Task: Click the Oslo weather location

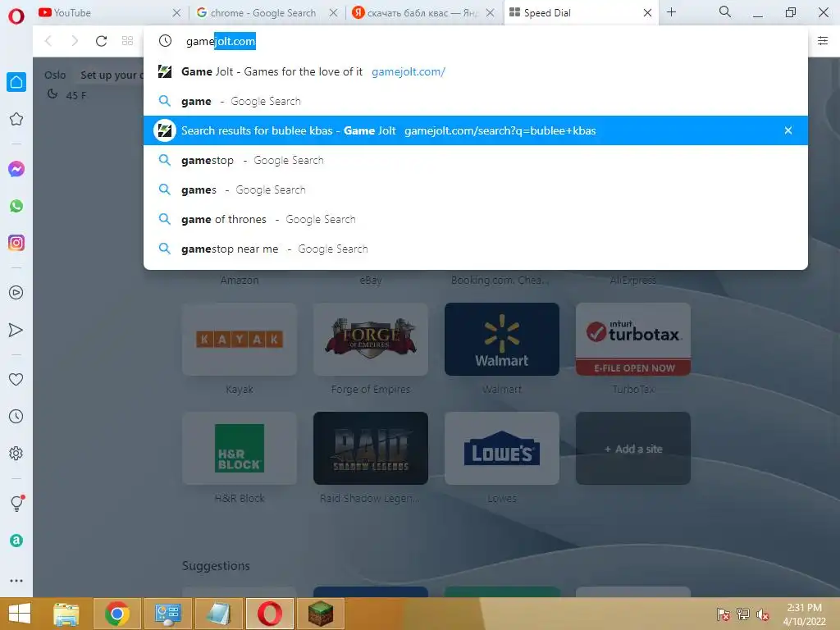Action: (55, 75)
